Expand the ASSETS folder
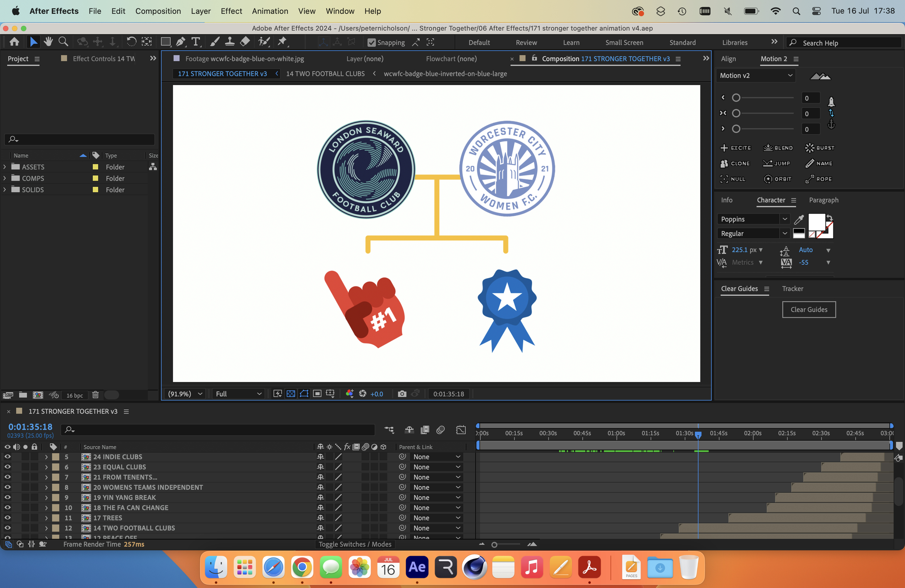 [5, 167]
